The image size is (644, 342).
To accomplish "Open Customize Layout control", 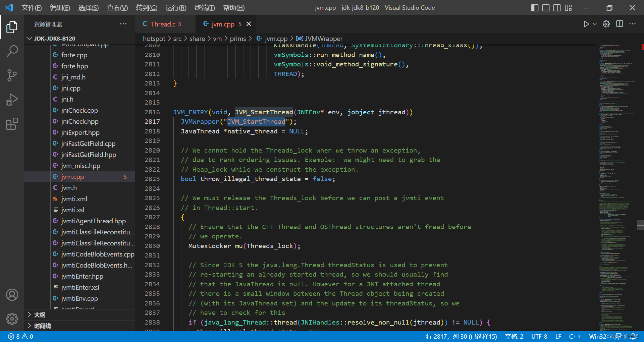I will [568, 8].
